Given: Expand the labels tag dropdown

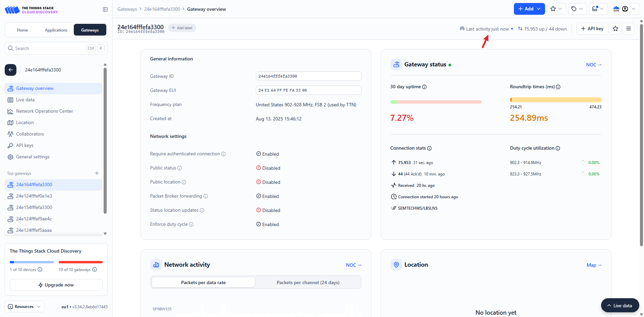Looking at the screenshot, I should tap(577, 9).
